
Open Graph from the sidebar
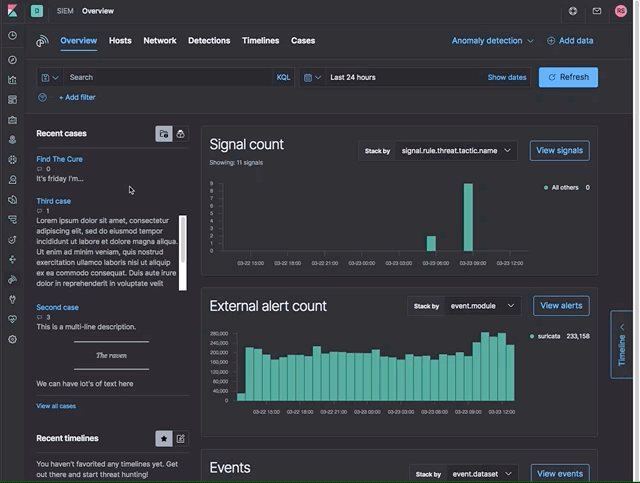point(12,260)
